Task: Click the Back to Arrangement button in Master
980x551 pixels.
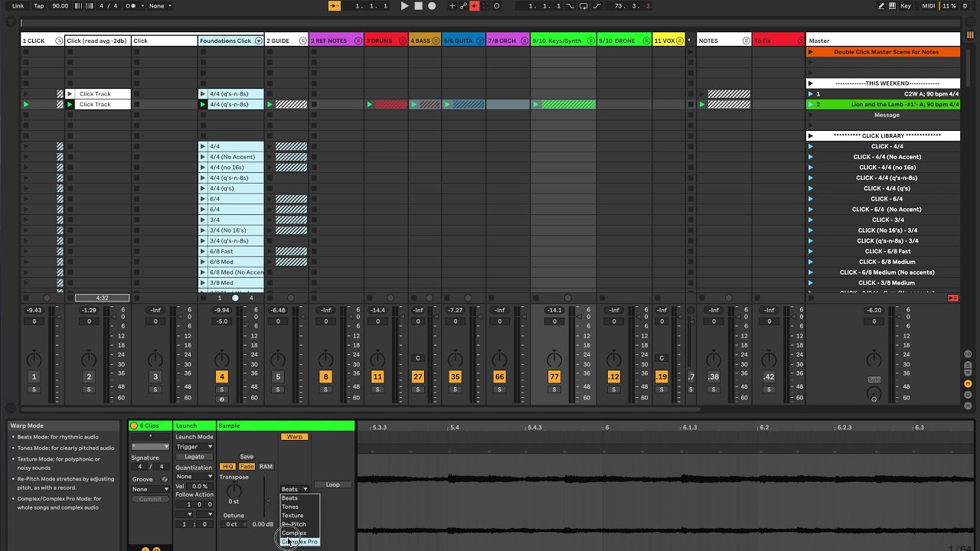Action: 953,298
